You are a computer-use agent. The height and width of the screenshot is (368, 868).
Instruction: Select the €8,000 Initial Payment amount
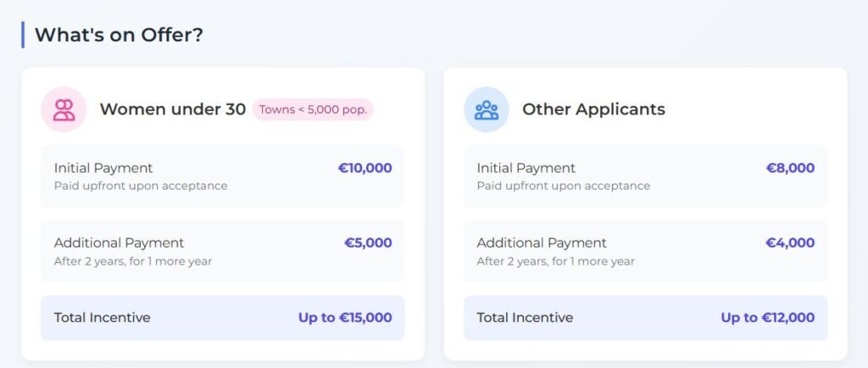coord(790,168)
